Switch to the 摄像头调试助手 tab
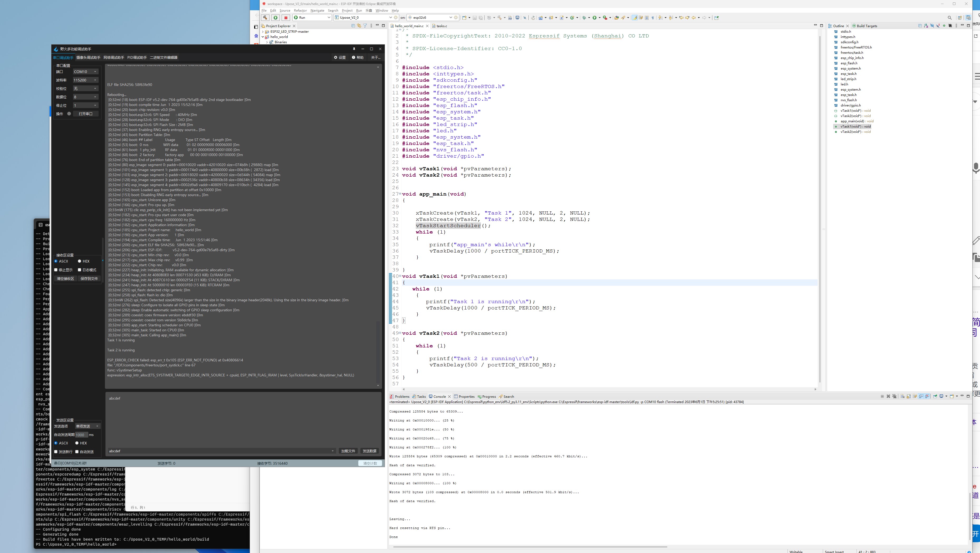The image size is (980, 553). 88,57
